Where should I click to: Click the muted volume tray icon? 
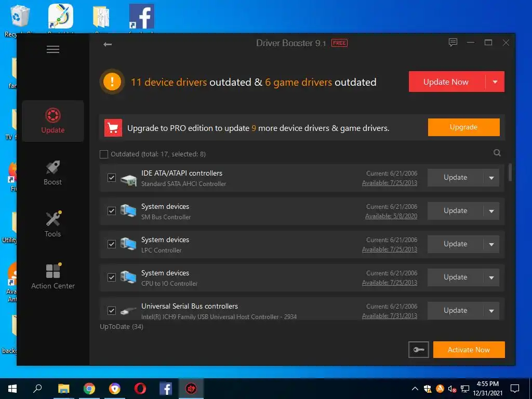pos(452,389)
